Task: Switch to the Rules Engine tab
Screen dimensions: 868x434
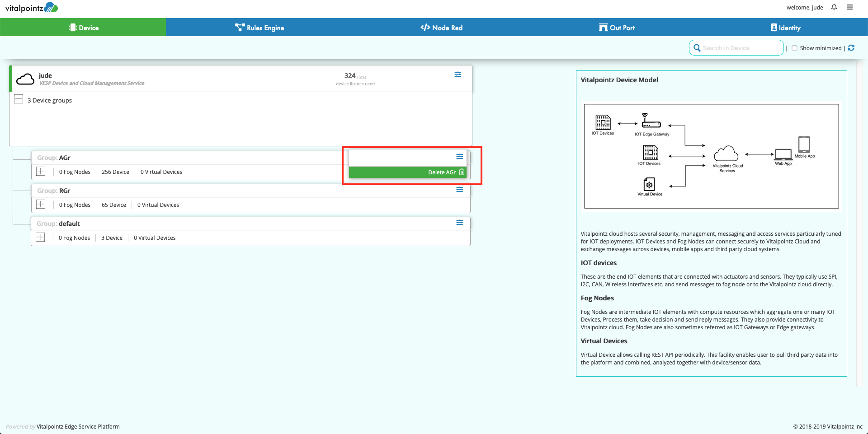Action: (x=259, y=27)
